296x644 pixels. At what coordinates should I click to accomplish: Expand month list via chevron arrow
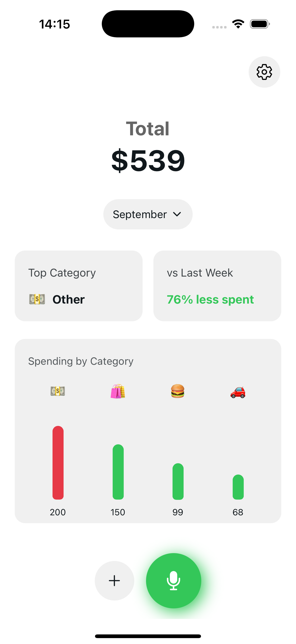click(x=177, y=214)
